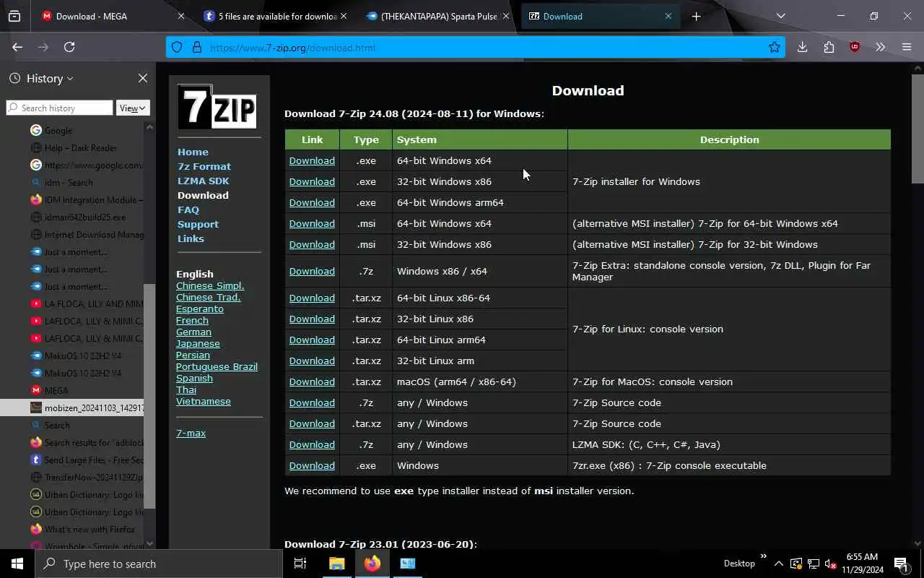Click the uBlock Origin toolbar icon
The height and width of the screenshot is (578, 924).
pos(855,47)
